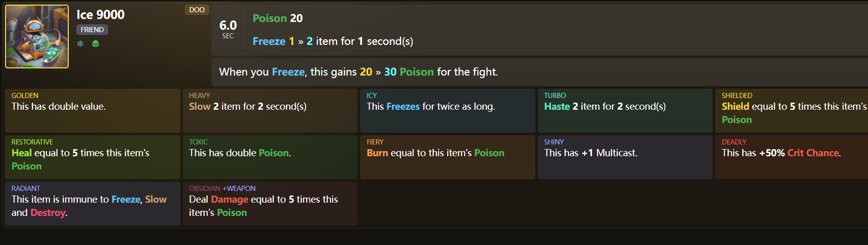Open the Ice 9000 item thumbnail

(x=37, y=37)
